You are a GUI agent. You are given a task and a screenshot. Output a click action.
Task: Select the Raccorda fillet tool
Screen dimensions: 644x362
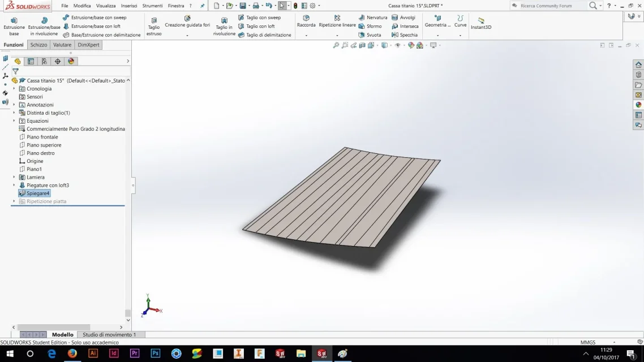[x=306, y=21]
